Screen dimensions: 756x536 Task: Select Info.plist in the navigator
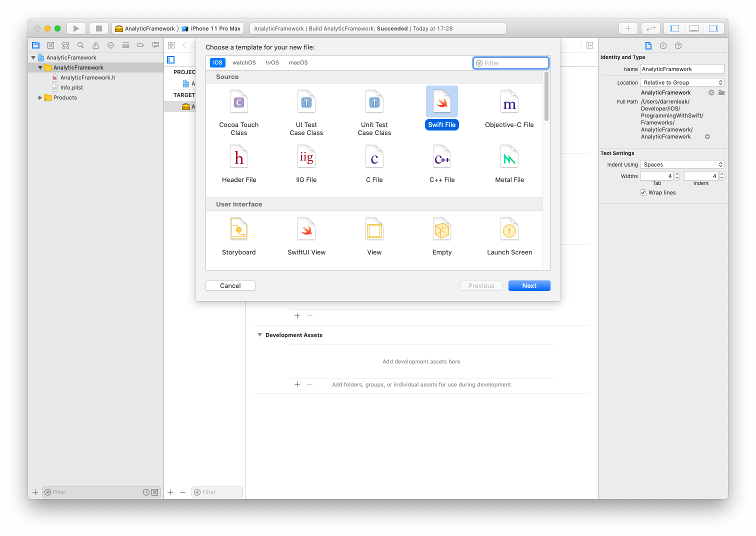pyautogui.click(x=71, y=87)
